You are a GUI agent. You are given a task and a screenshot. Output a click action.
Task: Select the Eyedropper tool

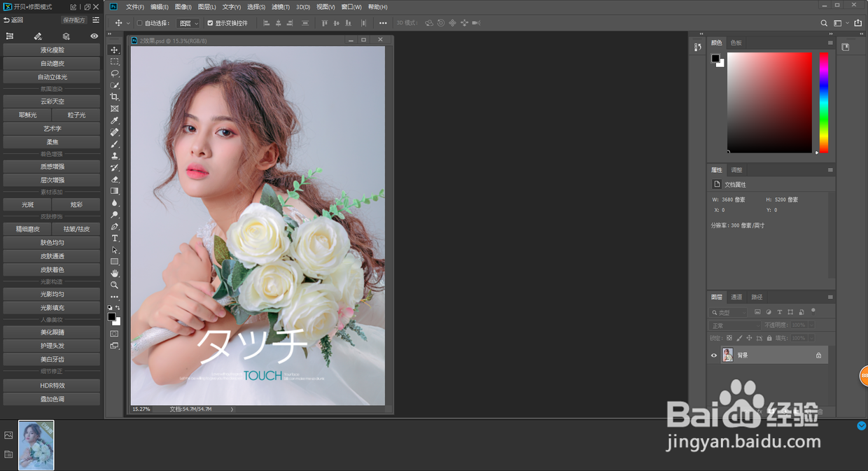pos(115,120)
